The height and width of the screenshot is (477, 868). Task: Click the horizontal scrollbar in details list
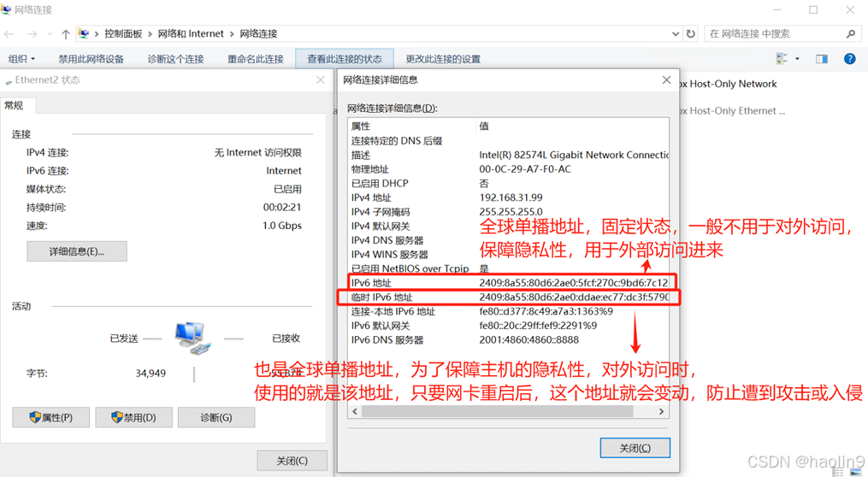[508, 411]
